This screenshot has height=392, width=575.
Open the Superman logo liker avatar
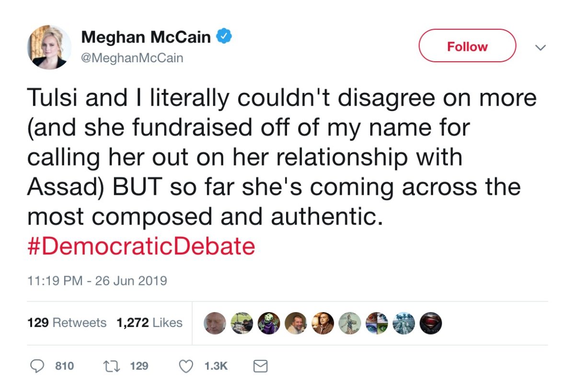[430, 324]
